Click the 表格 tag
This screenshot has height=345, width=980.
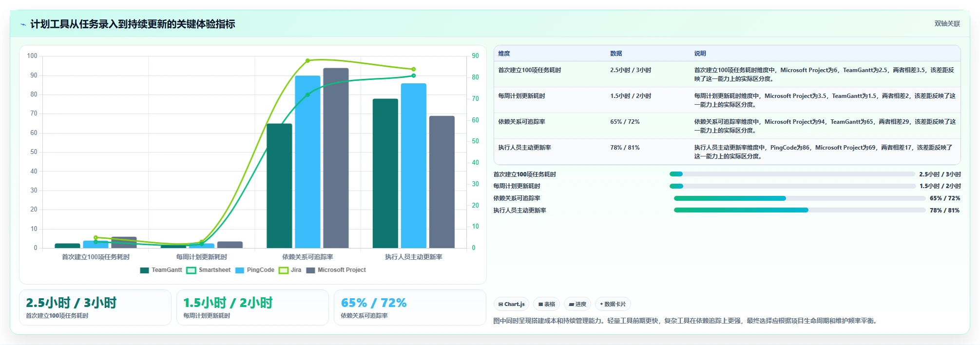click(x=546, y=304)
